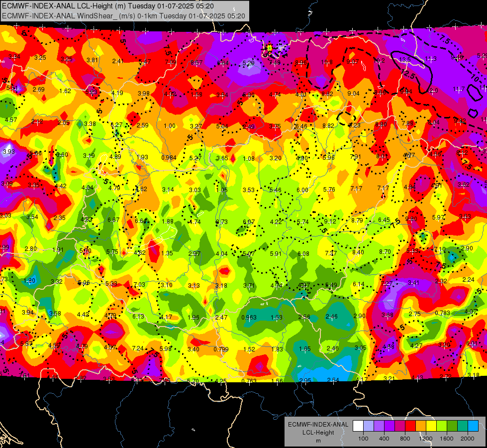Click the sky blue legend swatch
This screenshot has height=448, width=487.
(473, 426)
